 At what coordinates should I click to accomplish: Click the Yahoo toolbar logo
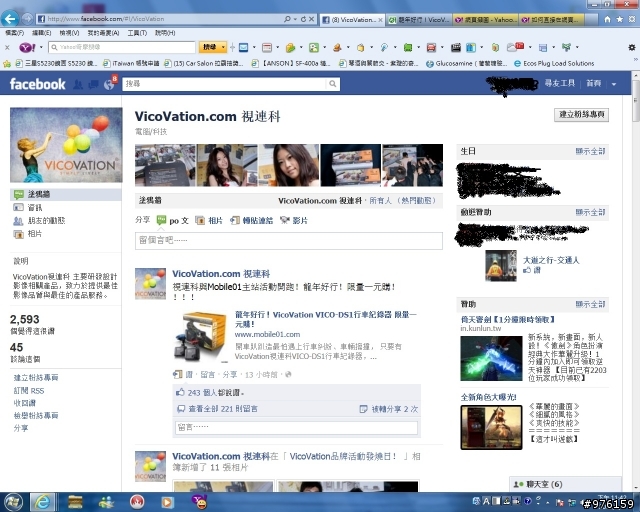(x=27, y=47)
